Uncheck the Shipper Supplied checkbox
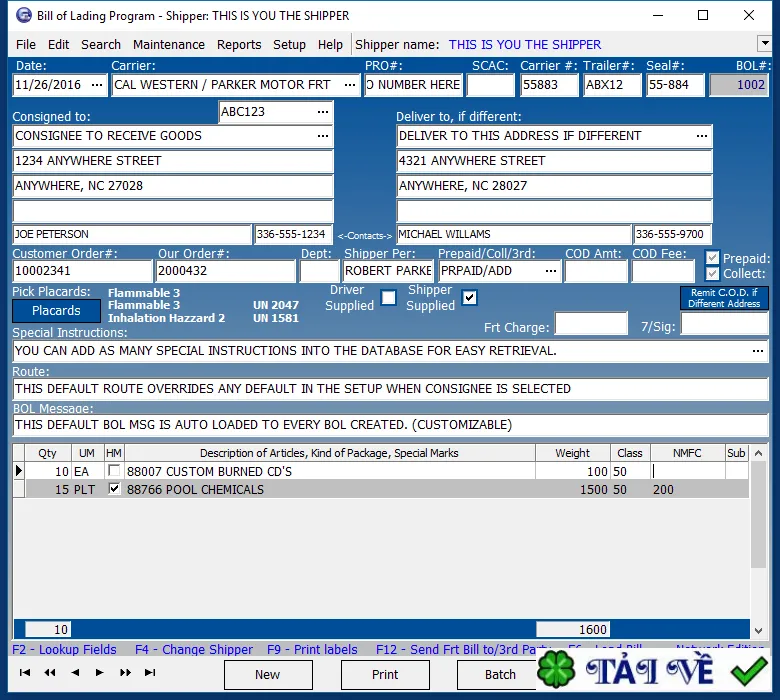780x700 pixels. [469, 298]
